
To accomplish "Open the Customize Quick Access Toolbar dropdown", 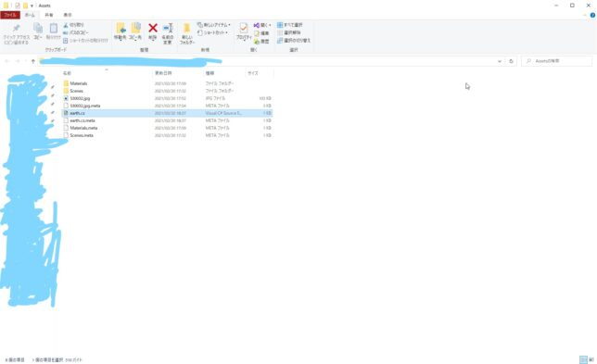I will pos(32,6).
